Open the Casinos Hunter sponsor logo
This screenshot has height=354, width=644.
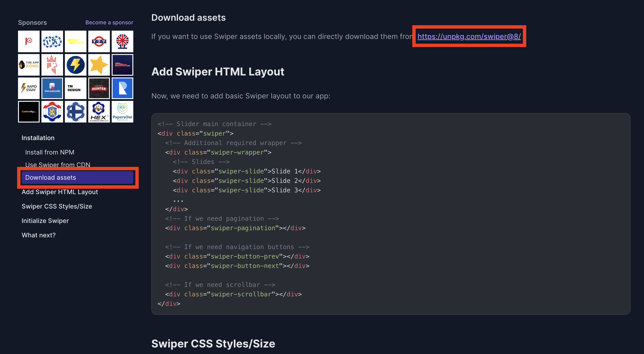pyautogui.click(x=99, y=88)
